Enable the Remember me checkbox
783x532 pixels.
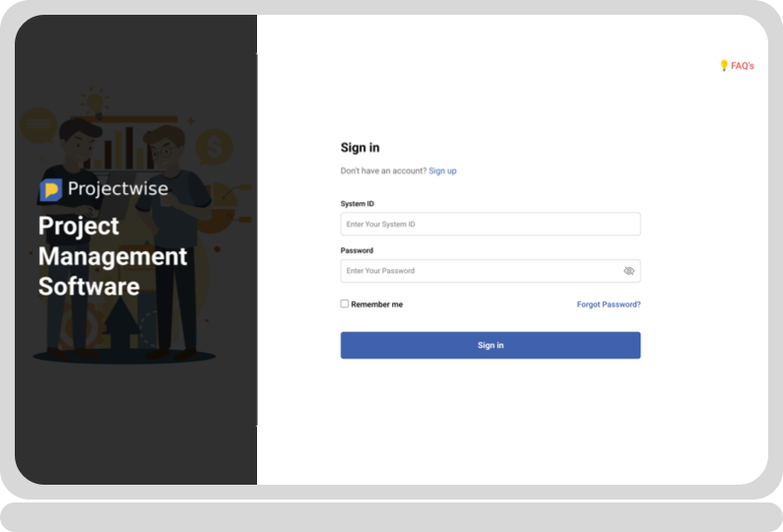(x=345, y=303)
